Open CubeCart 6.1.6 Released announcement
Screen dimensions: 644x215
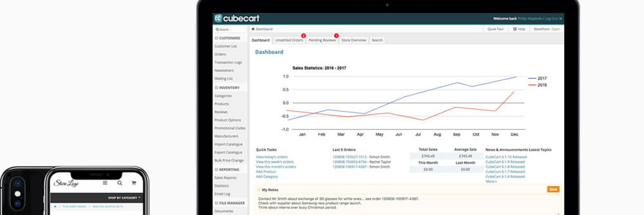[x=505, y=177]
